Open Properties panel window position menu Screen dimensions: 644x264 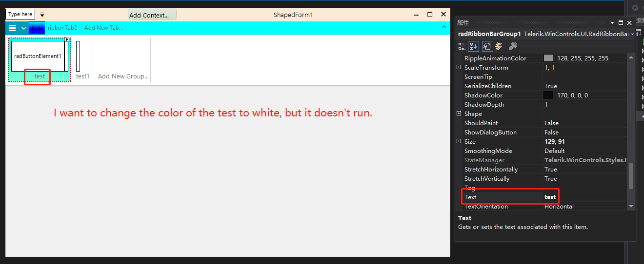612,23
